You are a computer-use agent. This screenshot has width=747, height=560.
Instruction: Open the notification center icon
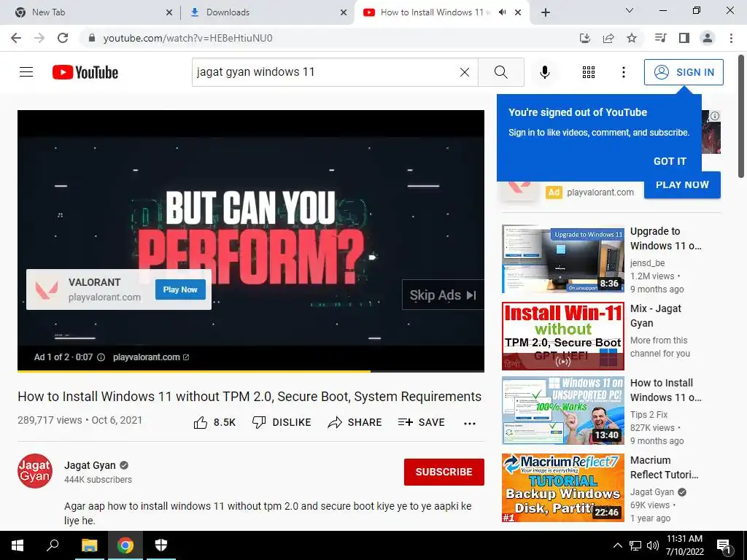pyautogui.click(x=724, y=546)
